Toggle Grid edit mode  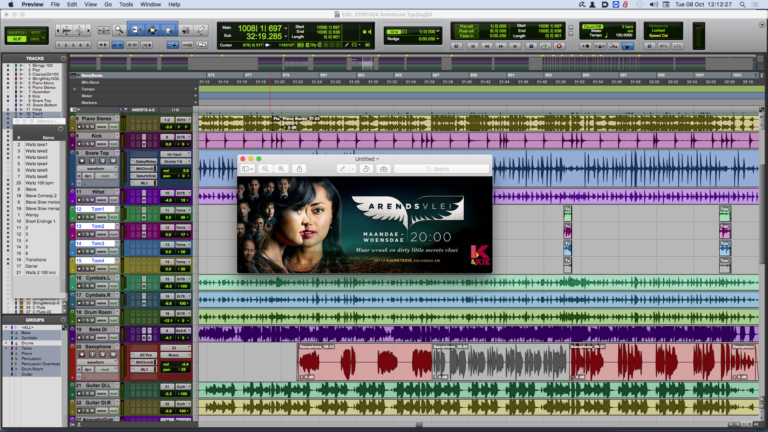tap(36, 39)
